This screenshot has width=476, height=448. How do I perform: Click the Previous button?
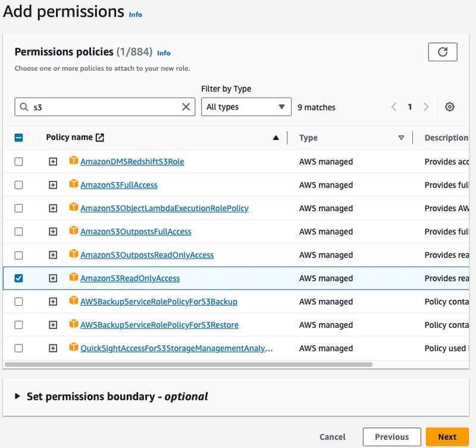[392, 437]
